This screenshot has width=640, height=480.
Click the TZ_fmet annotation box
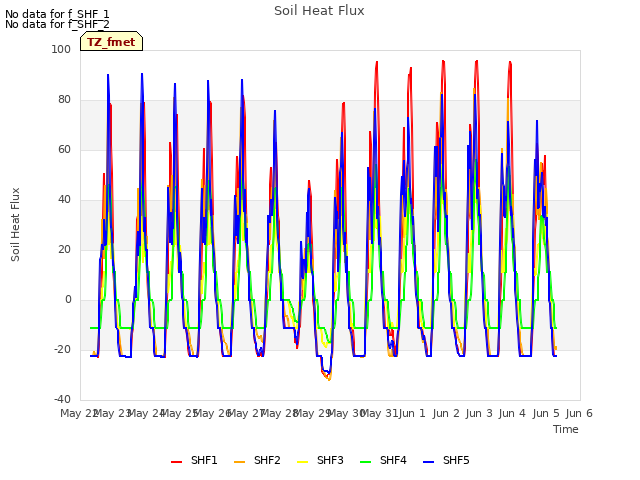point(111,41)
